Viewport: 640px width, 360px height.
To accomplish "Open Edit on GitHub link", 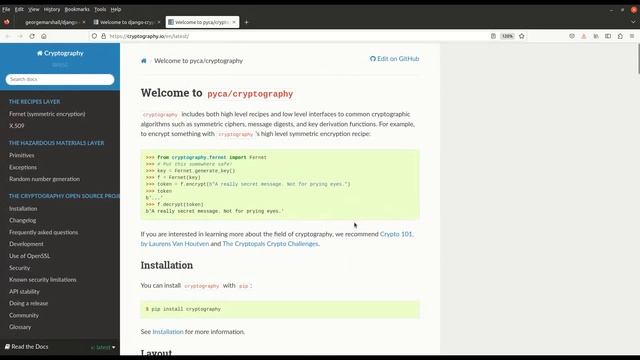I will pos(394,59).
